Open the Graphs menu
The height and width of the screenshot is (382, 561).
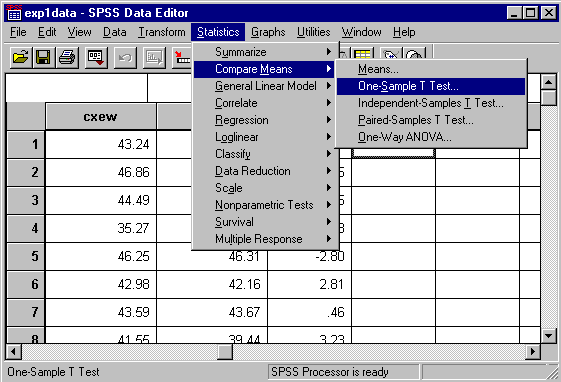point(268,32)
